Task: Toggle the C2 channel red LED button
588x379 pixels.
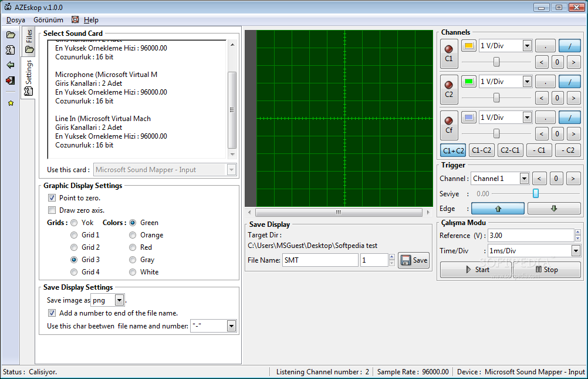Action: point(448,89)
